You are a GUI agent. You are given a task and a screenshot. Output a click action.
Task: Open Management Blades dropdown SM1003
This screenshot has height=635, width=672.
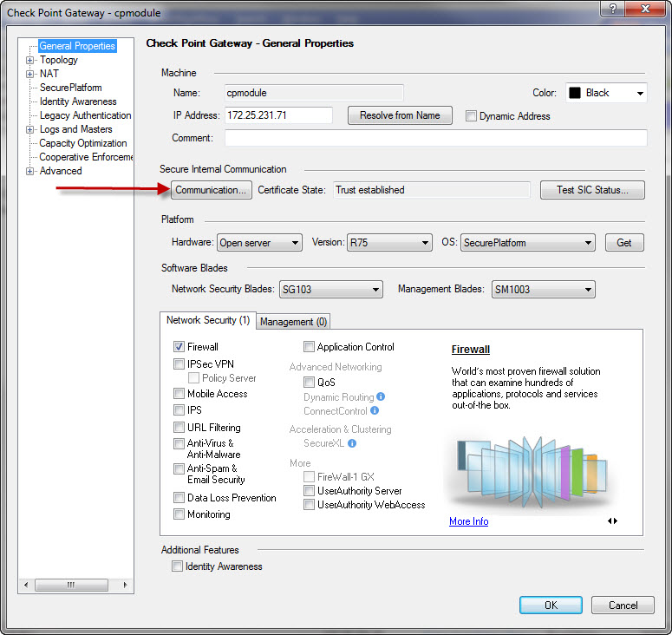click(544, 290)
